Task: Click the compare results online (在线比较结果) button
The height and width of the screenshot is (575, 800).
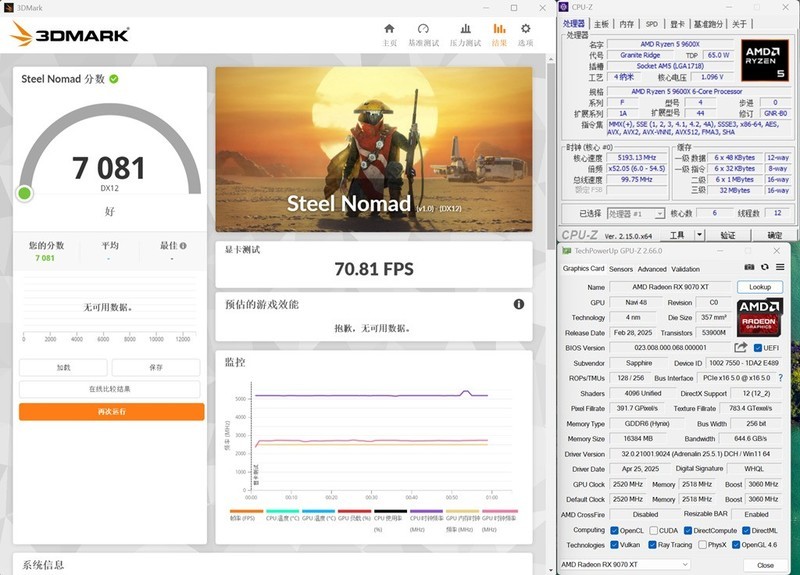Action: click(x=110, y=389)
